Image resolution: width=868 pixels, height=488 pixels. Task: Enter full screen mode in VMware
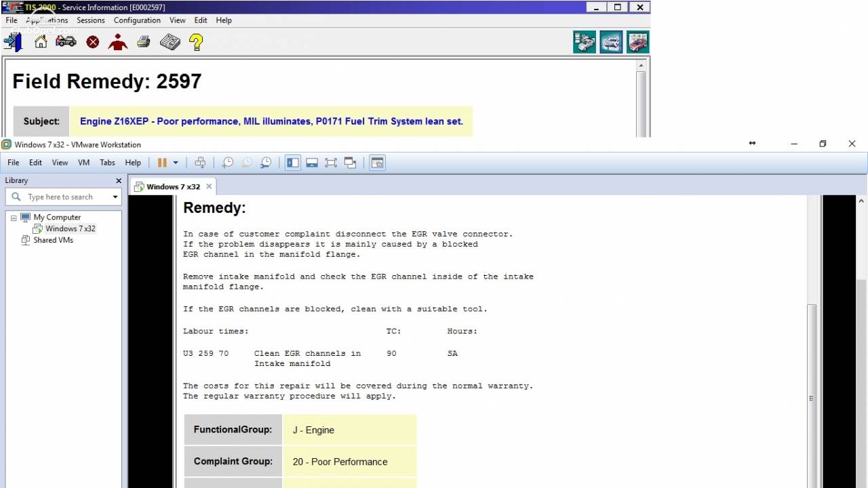tap(331, 163)
